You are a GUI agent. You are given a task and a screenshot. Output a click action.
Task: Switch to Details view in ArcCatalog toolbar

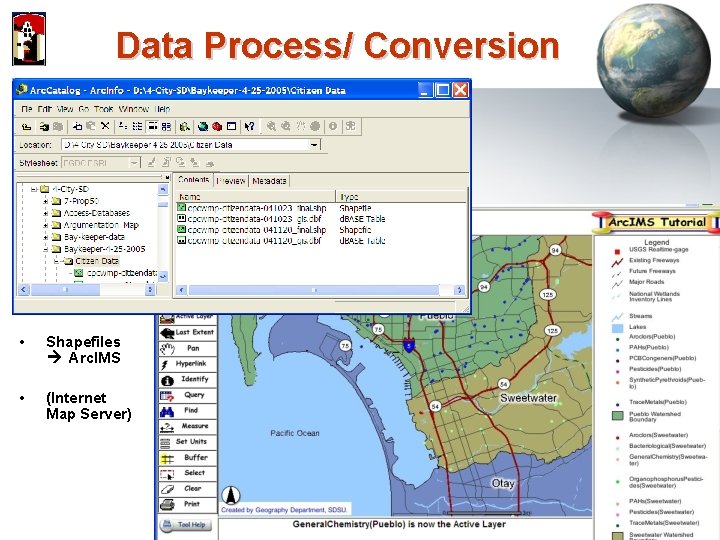click(152, 126)
